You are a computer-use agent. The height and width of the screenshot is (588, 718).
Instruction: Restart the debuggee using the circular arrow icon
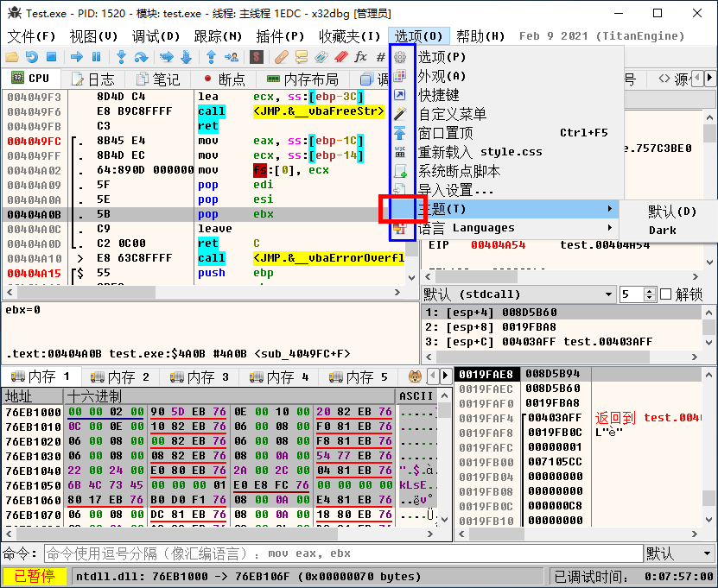coord(32,57)
